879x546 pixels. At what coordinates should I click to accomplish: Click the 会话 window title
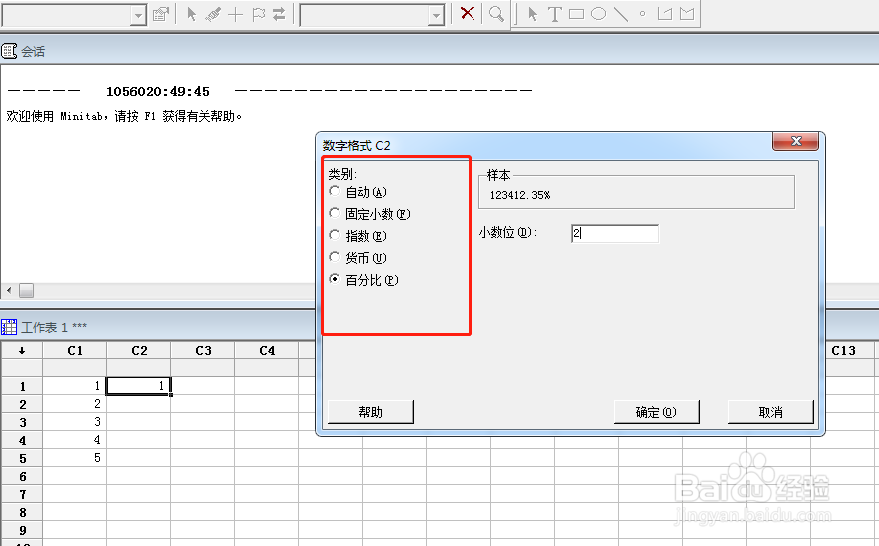(x=33, y=52)
